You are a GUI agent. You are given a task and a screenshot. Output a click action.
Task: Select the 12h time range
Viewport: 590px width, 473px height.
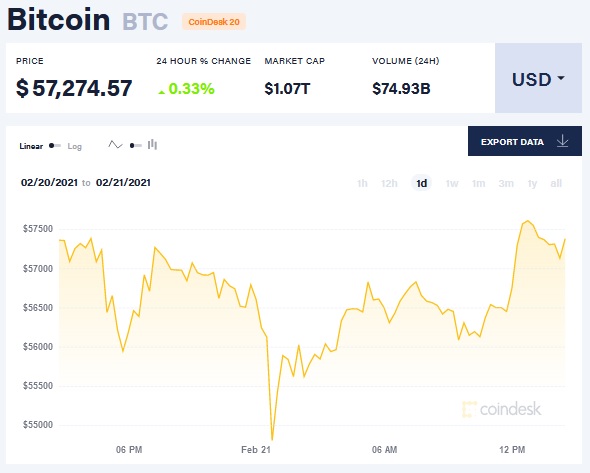tap(389, 184)
